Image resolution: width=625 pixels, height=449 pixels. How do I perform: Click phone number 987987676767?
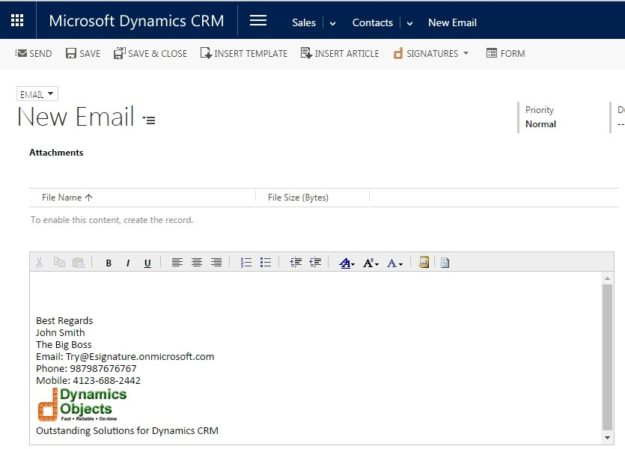tap(103, 368)
